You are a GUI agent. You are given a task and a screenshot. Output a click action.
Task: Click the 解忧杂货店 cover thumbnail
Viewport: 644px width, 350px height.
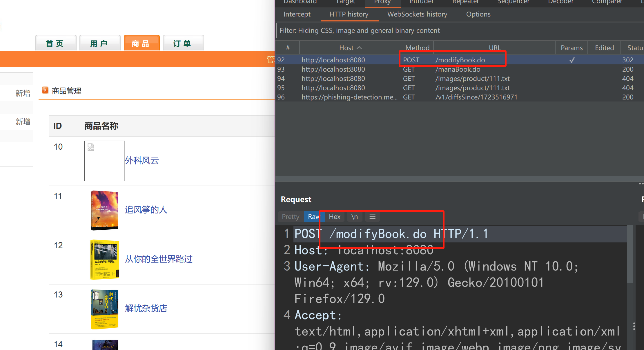pyautogui.click(x=105, y=309)
